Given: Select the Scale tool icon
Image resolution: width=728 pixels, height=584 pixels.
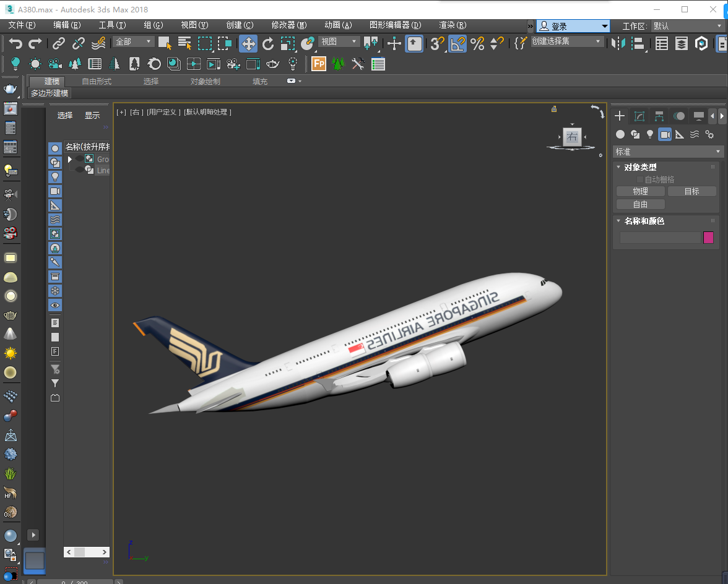Looking at the screenshot, I should 288,43.
